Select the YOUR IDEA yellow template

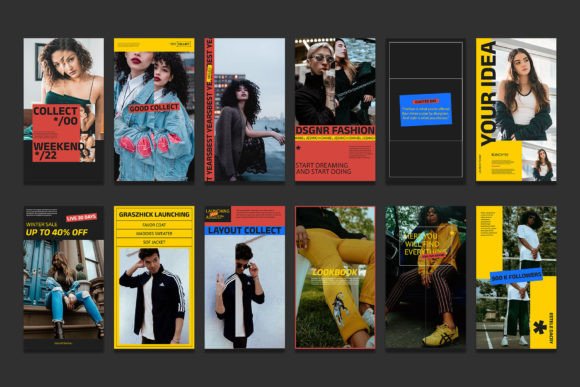click(516, 110)
